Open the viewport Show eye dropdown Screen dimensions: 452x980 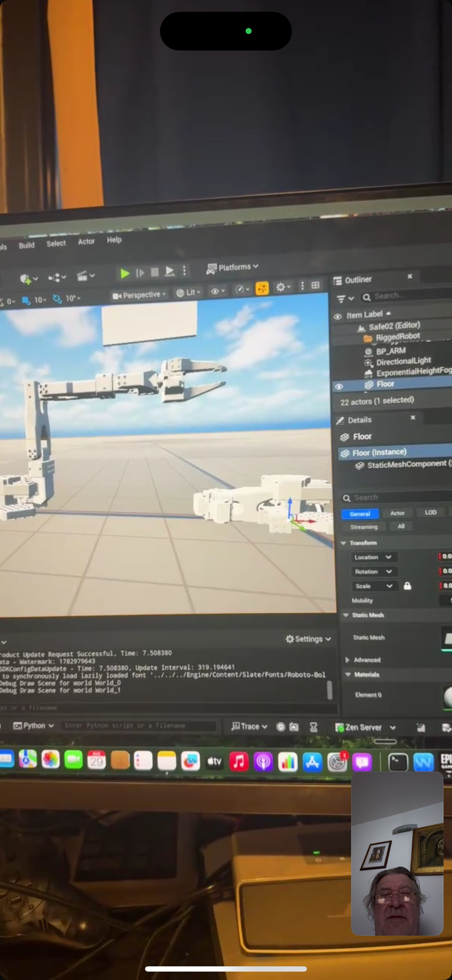217,291
